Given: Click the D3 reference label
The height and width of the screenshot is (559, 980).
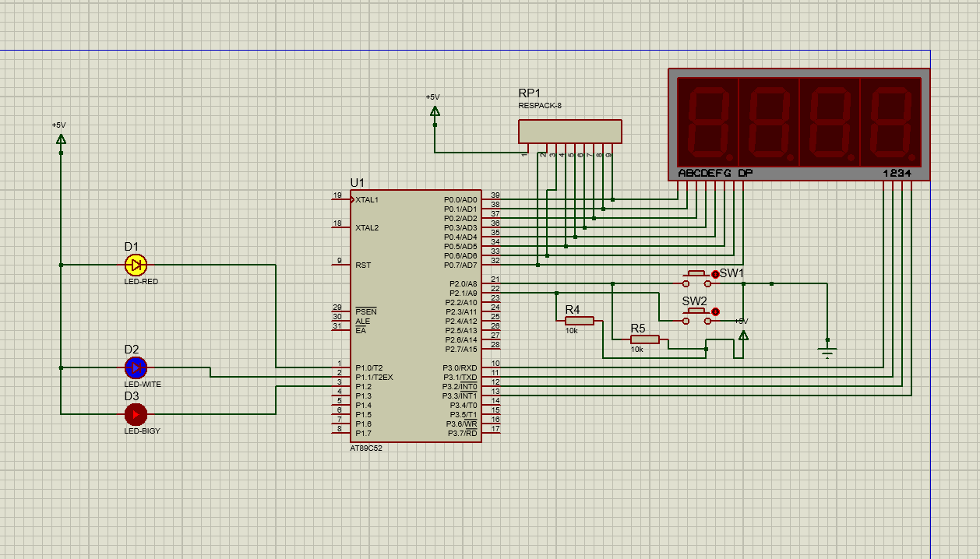Looking at the screenshot, I should 131,396.
